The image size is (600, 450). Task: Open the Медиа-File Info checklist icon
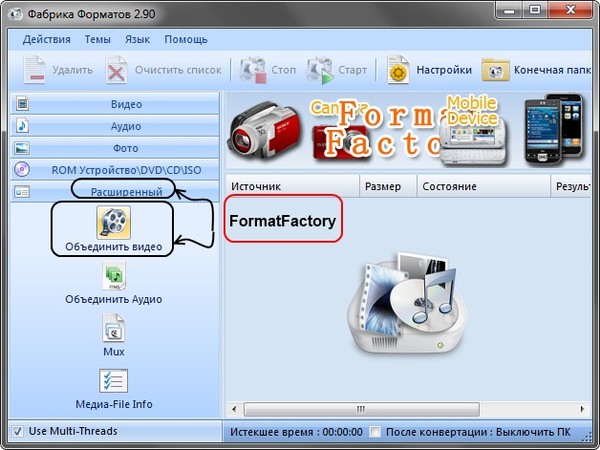114,381
